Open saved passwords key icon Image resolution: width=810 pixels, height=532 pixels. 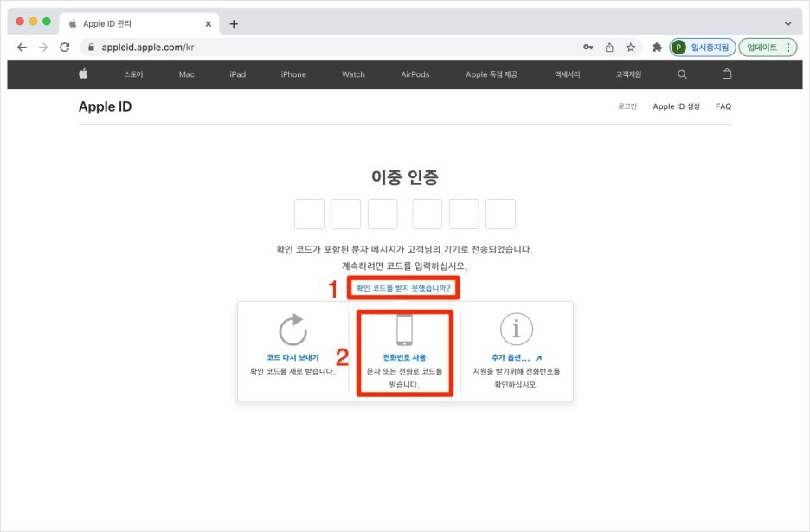[588, 48]
